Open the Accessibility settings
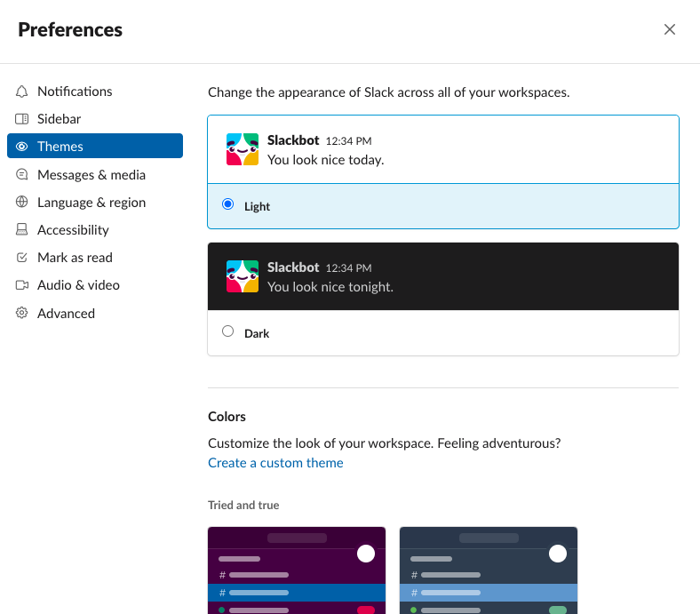 [x=95, y=229]
